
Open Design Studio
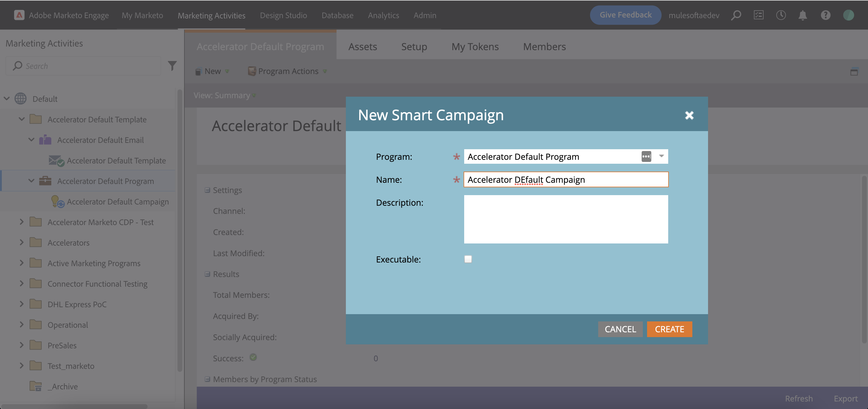click(283, 15)
